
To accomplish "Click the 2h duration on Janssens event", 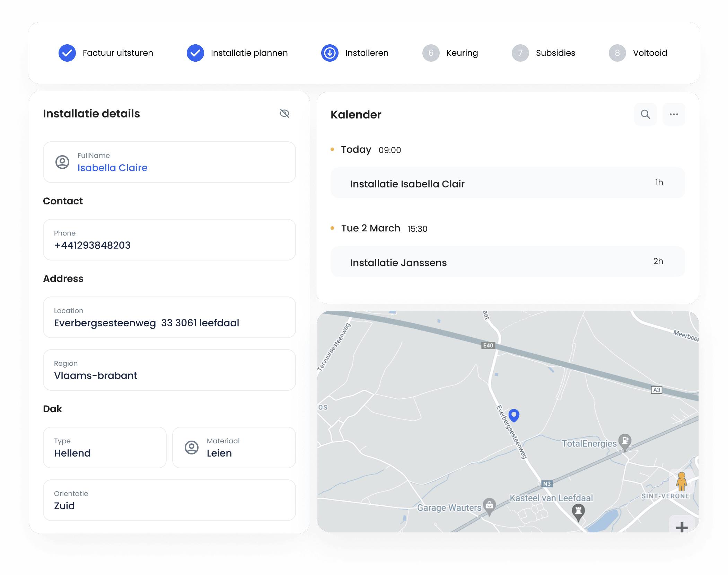I will coord(658,261).
